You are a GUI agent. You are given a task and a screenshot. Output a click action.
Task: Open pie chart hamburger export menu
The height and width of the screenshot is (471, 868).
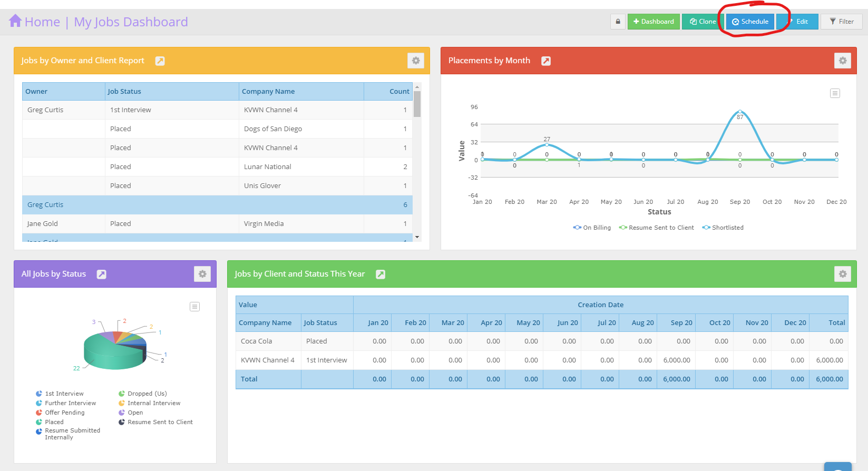[194, 307]
